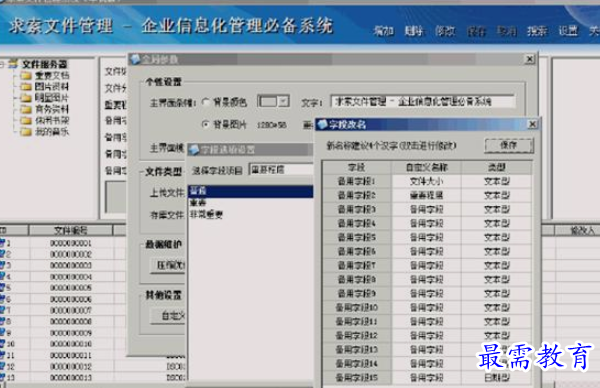The width and height of the screenshot is (600, 388).
Task: Select the 商务资料 tree label
Action: pos(52,109)
